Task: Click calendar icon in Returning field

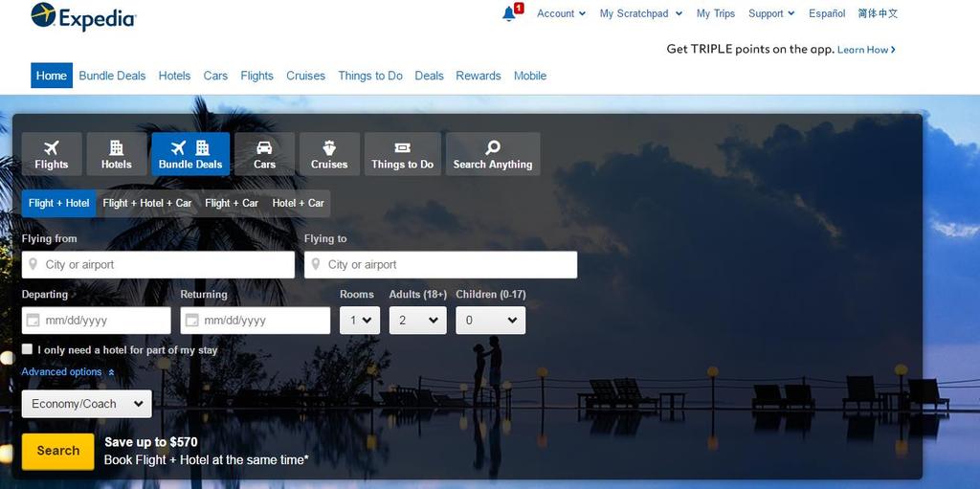Action: tap(191, 321)
